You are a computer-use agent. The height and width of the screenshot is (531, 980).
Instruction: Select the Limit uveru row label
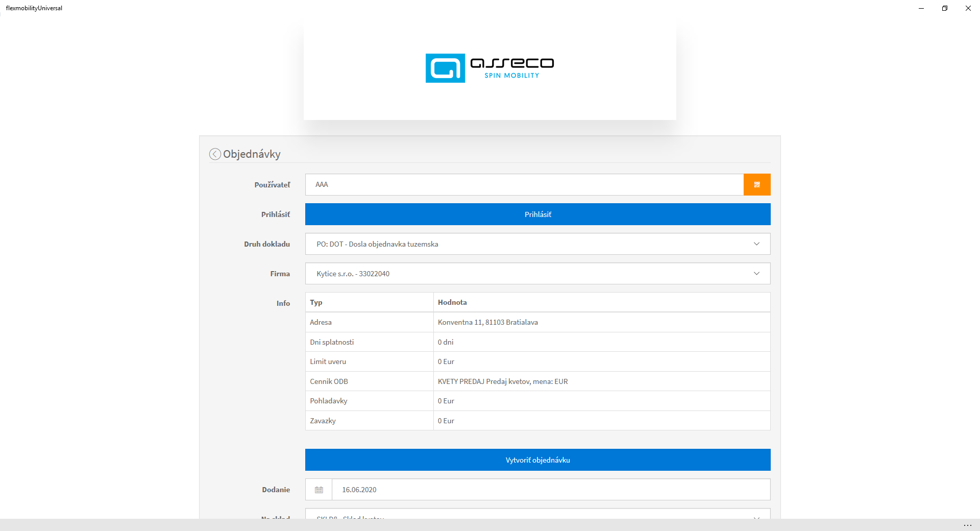click(x=328, y=361)
